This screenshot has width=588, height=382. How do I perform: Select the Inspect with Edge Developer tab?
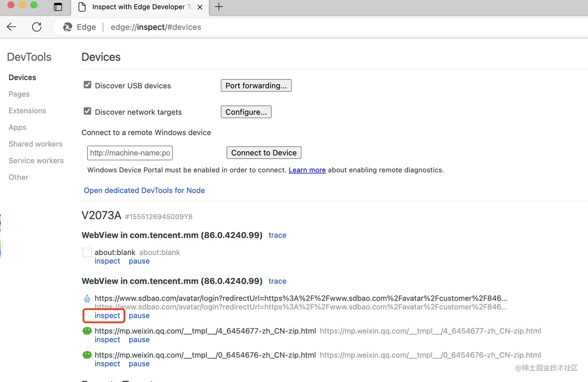point(140,7)
